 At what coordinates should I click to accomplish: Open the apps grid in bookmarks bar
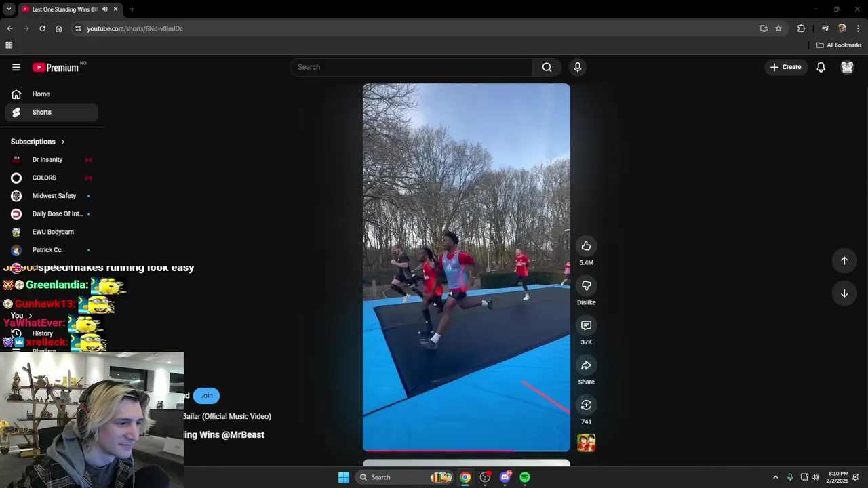(x=9, y=45)
